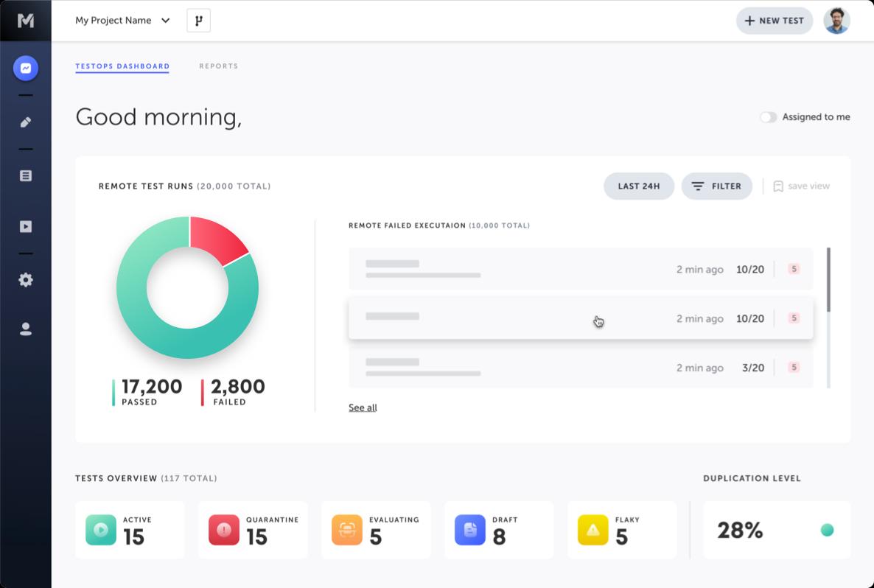Open settings gear in sidebar
Image resolution: width=874 pixels, height=588 pixels.
(x=26, y=280)
